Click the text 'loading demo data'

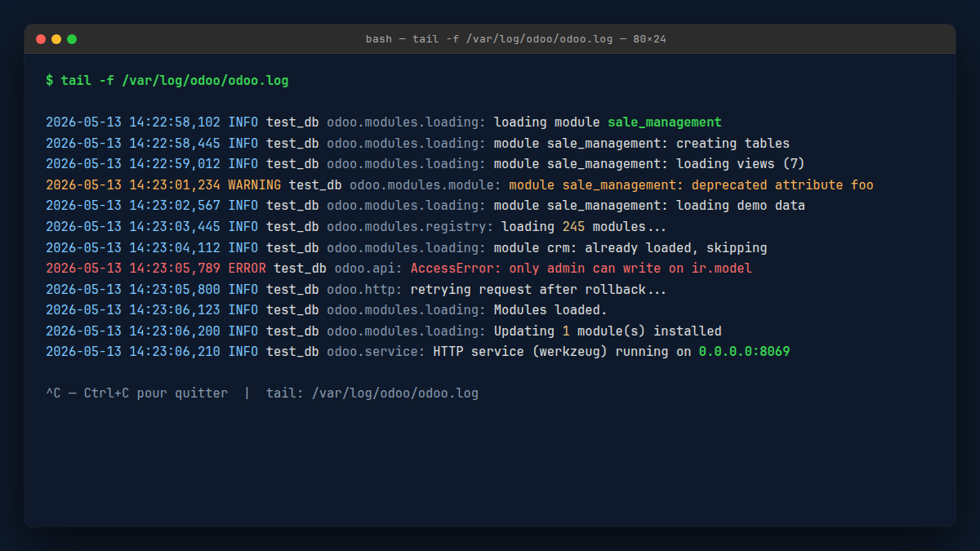point(741,206)
